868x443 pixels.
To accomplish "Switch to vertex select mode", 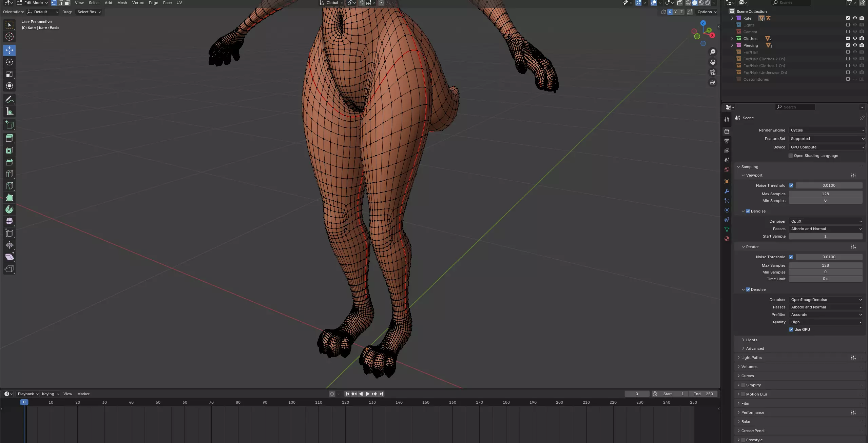I will (x=54, y=3).
